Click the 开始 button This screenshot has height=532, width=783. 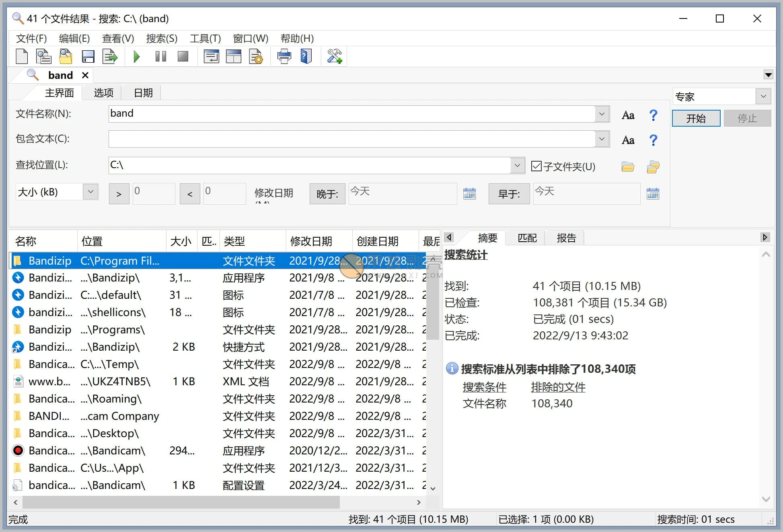pyautogui.click(x=696, y=118)
